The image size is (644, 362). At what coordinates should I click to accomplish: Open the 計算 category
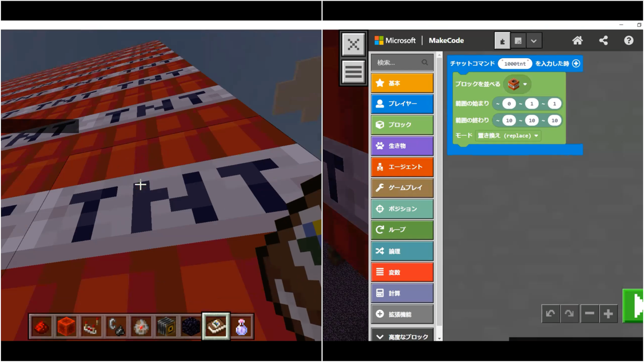click(x=402, y=293)
